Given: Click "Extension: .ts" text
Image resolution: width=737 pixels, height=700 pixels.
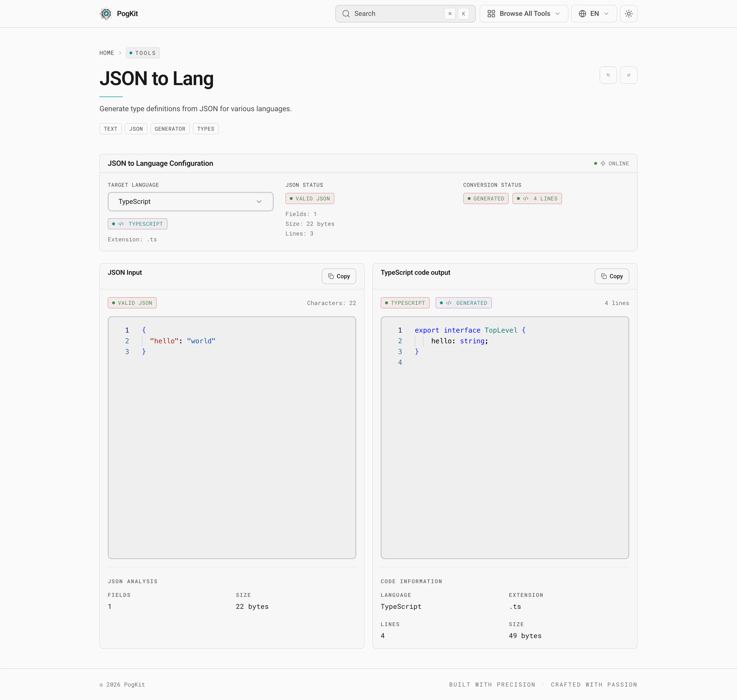Looking at the screenshot, I should coord(132,240).
